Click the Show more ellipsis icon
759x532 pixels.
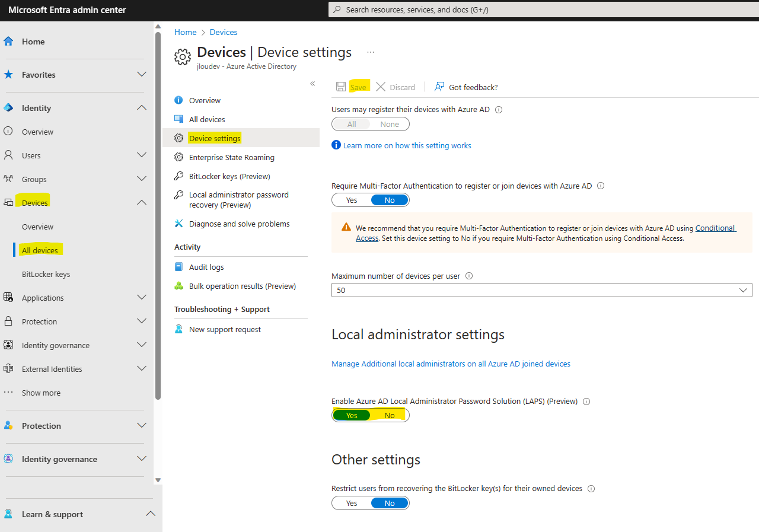(x=8, y=393)
